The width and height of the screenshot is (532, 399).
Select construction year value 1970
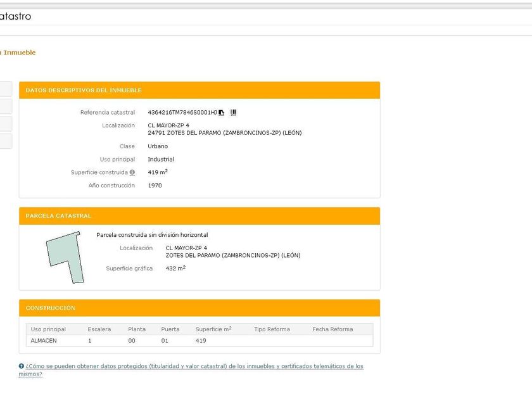click(155, 185)
